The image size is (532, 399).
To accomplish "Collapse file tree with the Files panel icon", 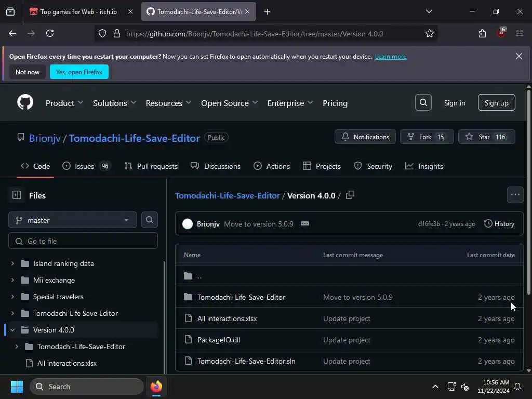I will (x=17, y=195).
